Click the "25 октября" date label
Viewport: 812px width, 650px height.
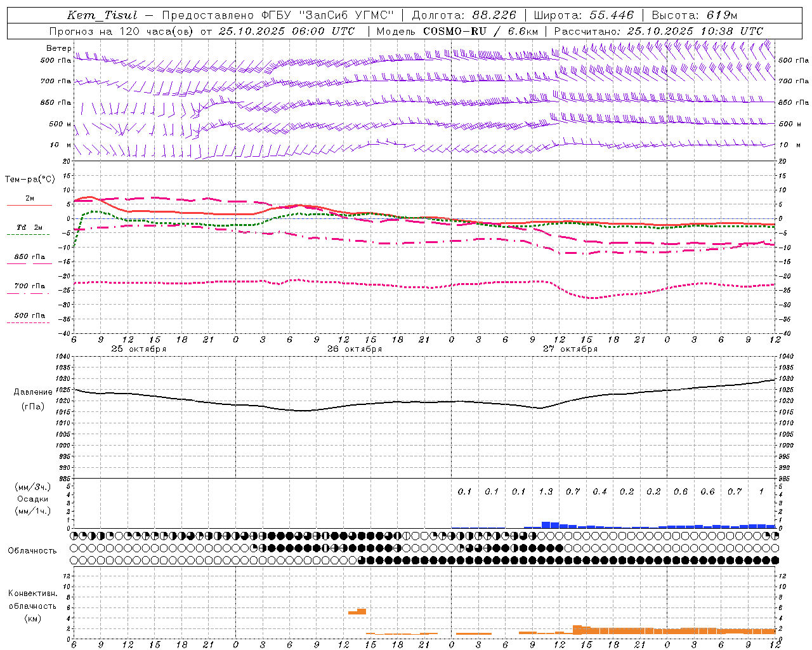pos(139,349)
